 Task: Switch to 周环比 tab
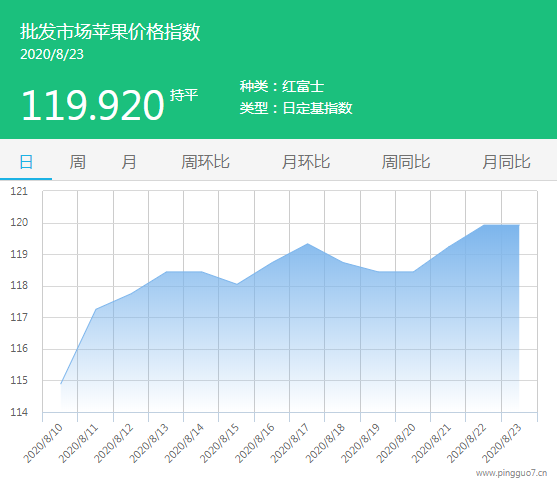coord(205,162)
